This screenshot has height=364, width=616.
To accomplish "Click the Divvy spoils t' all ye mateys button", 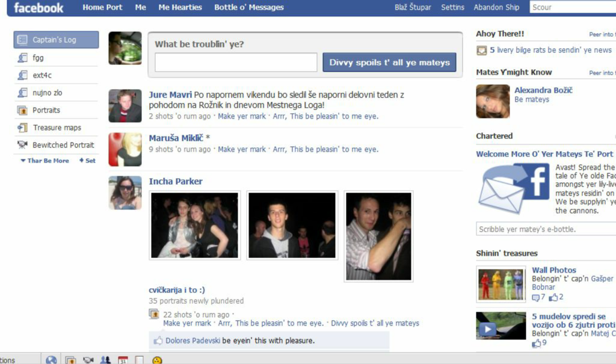I will pos(389,62).
